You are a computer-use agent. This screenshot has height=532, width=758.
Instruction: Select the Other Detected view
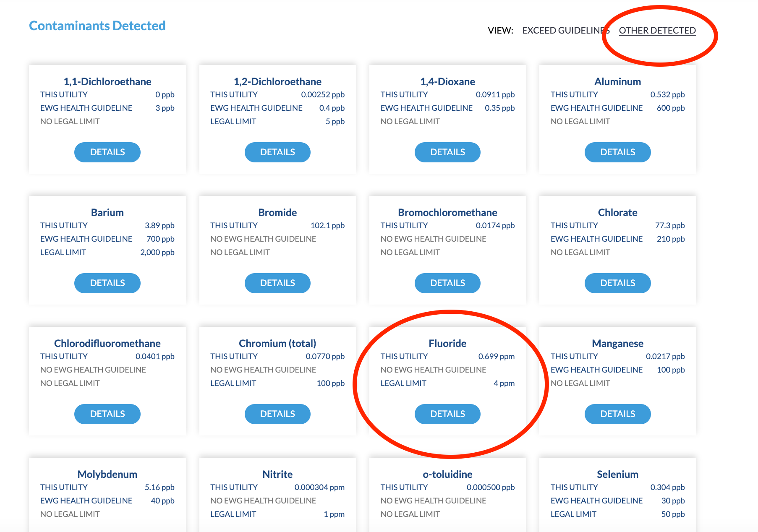click(x=657, y=31)
